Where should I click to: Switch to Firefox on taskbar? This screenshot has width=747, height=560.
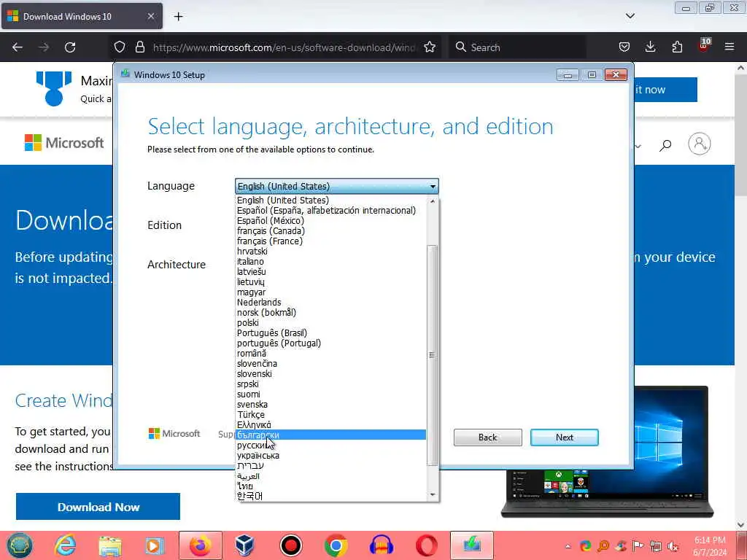coord(200,545)
